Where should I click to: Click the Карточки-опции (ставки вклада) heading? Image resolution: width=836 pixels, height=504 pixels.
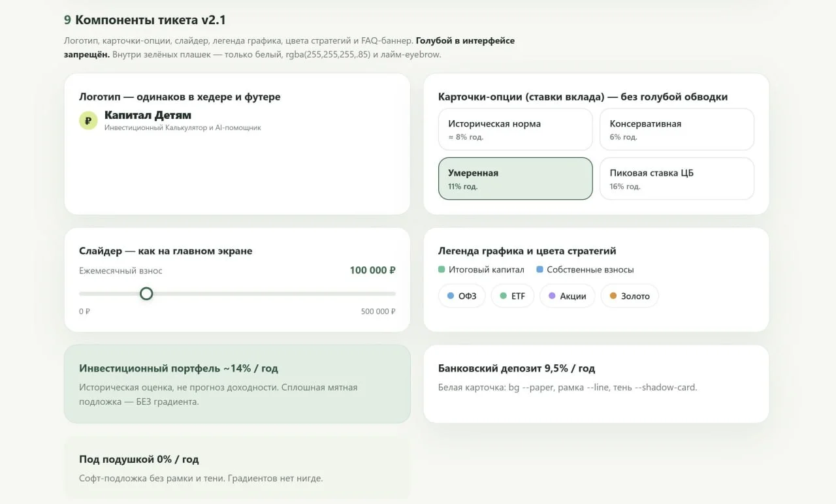[x=583, y=97]
